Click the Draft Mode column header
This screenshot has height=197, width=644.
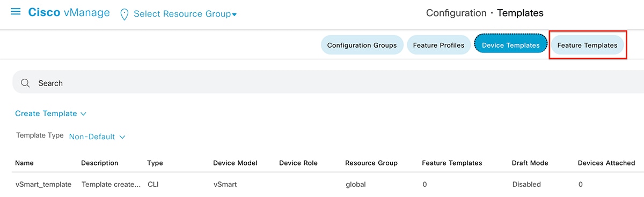point(530,163)
